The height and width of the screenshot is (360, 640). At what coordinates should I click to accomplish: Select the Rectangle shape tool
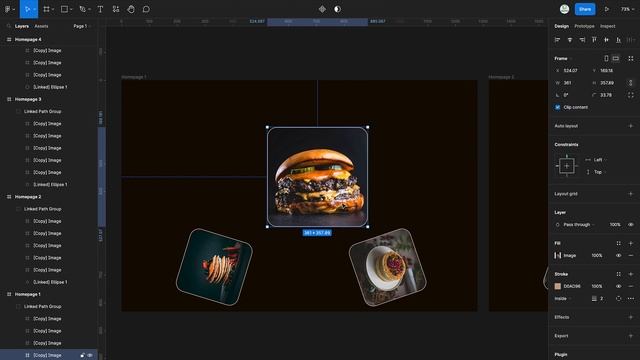64,9
